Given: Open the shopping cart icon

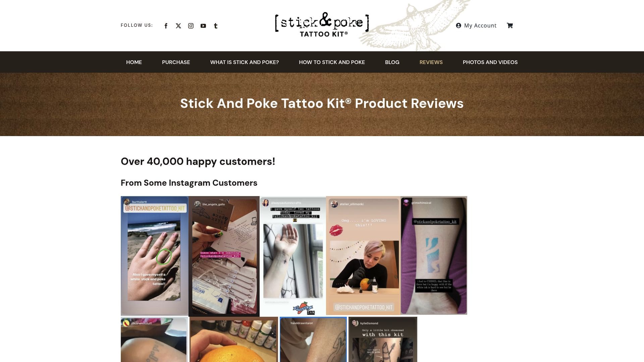Looking at the screenshot, I should 510,25.
